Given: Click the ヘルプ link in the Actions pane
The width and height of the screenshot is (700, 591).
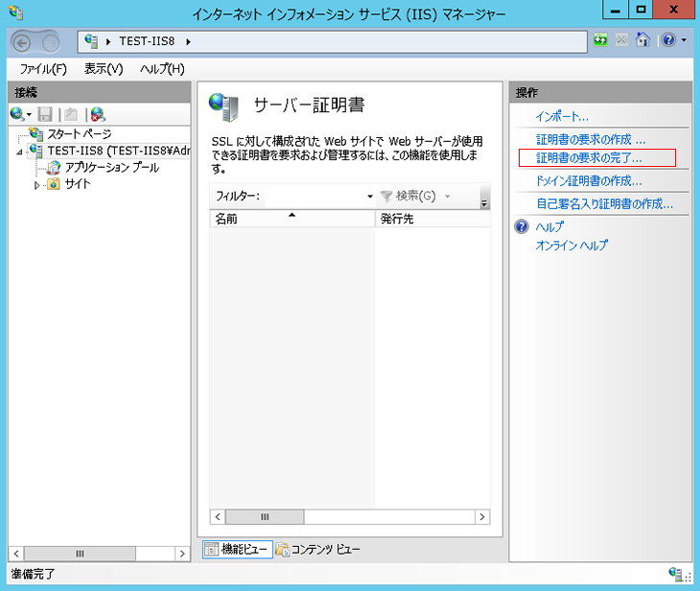Looking at the screenshot, I should [x=549, y=227].
